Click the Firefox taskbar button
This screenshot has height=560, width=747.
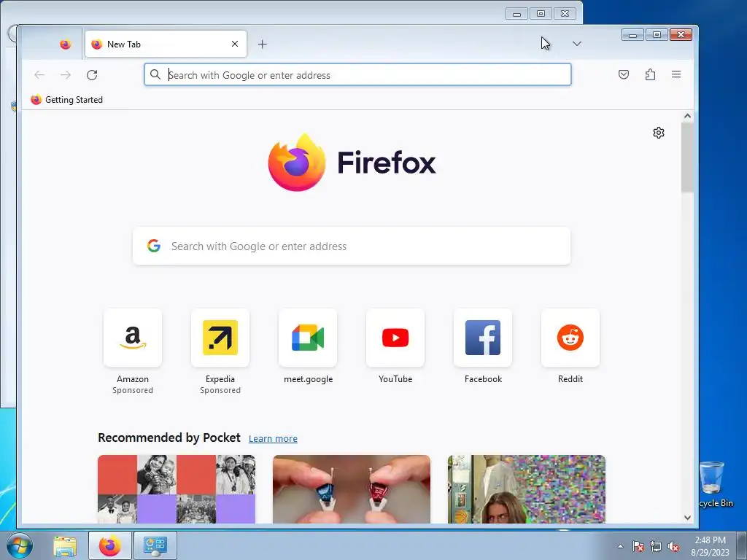109,545
